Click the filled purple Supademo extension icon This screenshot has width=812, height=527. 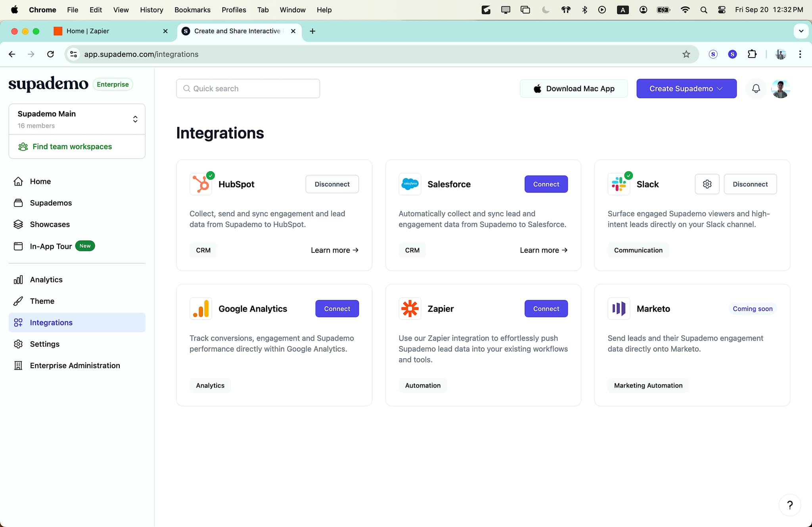point(732,54)
